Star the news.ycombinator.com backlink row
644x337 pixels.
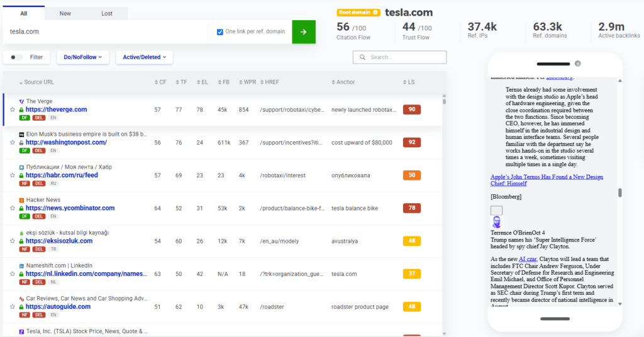[13, 208]
